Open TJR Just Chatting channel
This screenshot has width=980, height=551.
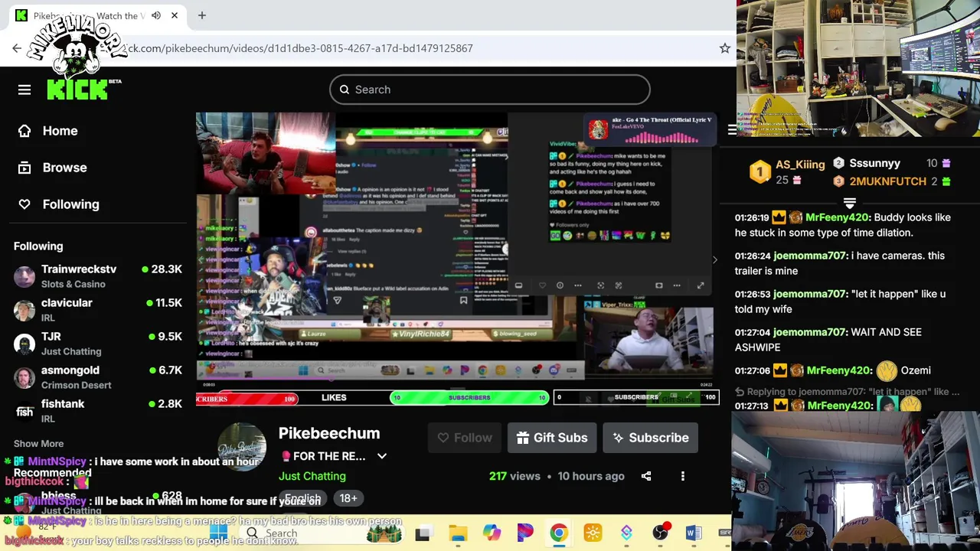pos(98,344)
